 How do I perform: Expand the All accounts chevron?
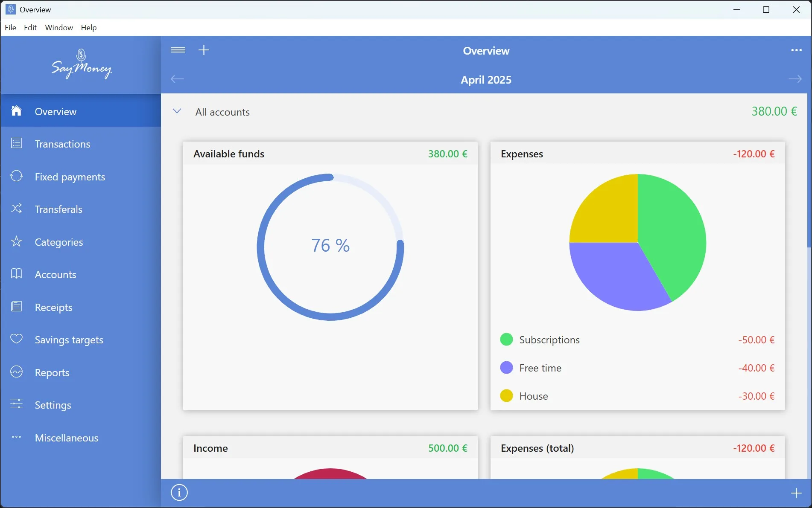coord(177,111)
